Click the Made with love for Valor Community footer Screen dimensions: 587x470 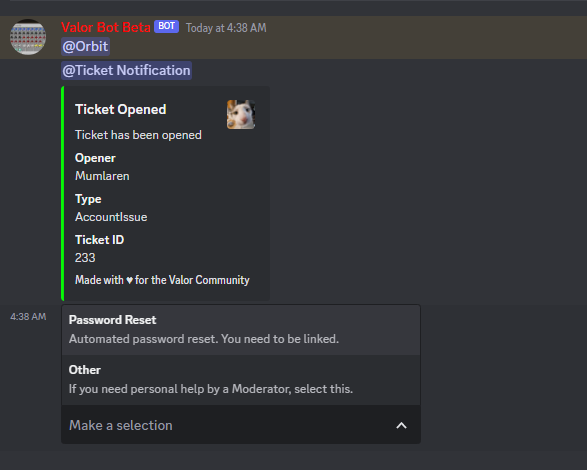(x=162, y=280)
